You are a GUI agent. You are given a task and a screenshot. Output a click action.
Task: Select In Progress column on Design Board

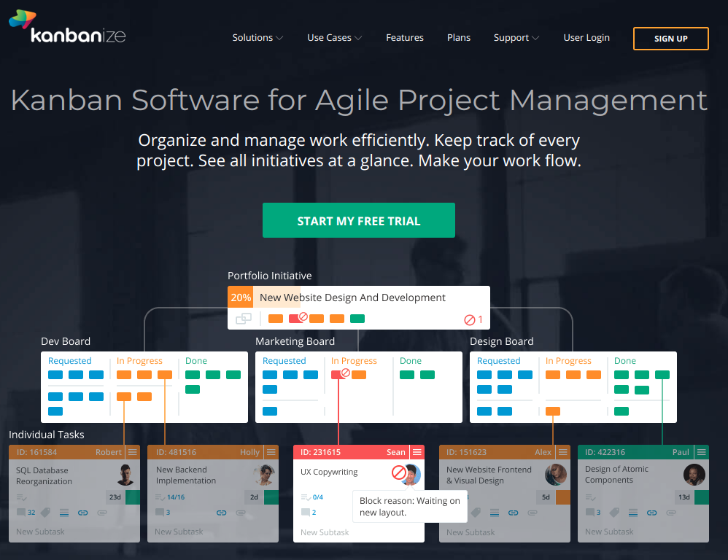click(568, 360)
